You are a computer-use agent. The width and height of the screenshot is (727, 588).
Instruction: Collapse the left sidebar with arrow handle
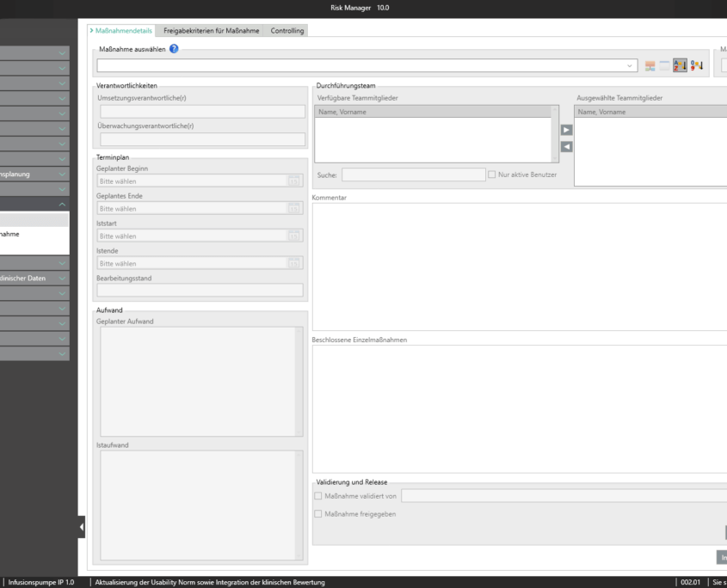click(82, 526)
